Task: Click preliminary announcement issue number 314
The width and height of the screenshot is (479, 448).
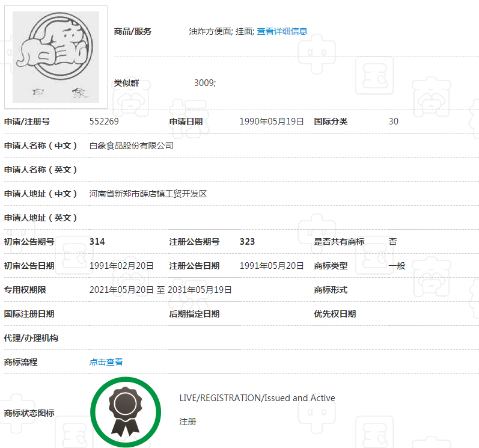Action: coord(97,242)
